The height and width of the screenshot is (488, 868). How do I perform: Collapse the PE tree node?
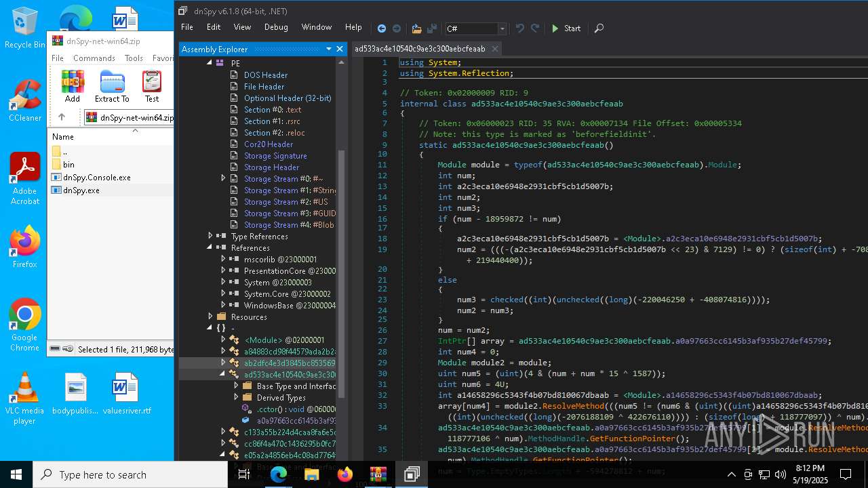click(210, 63)
